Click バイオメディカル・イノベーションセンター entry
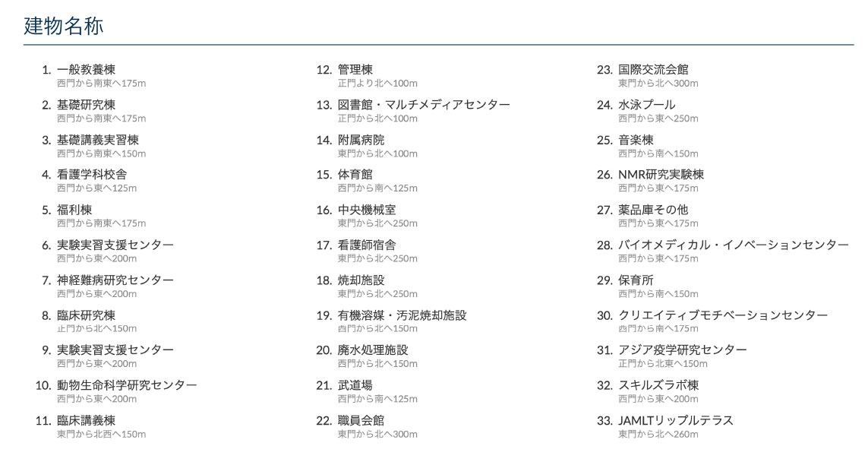The height and width of the screenshot is (465, 868). [x=733, y=245]
